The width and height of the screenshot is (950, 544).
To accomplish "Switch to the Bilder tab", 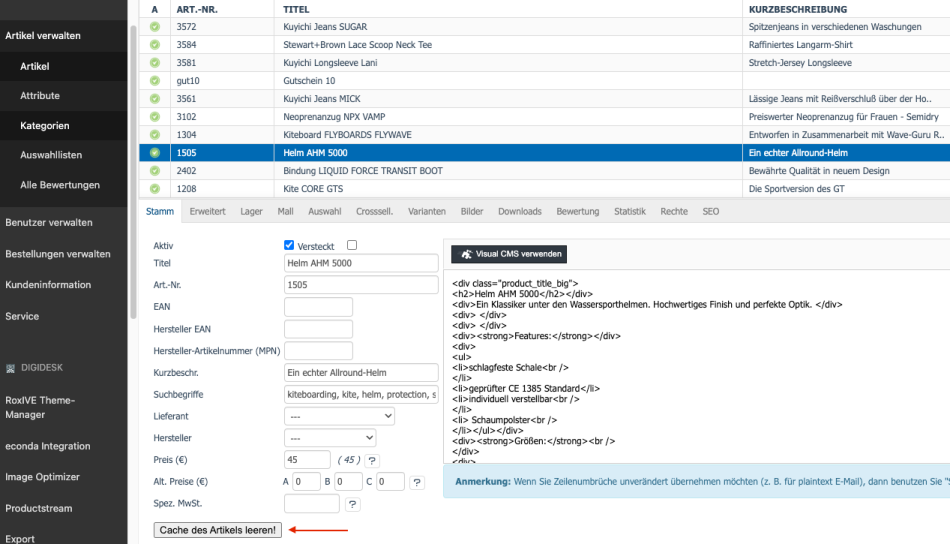I will pos(472,212).
